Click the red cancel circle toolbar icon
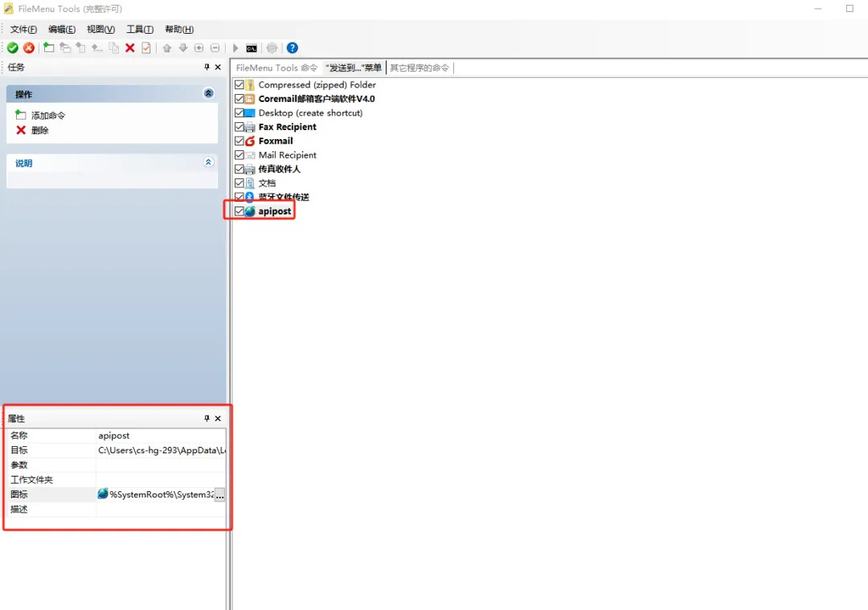 pos(29,47)
